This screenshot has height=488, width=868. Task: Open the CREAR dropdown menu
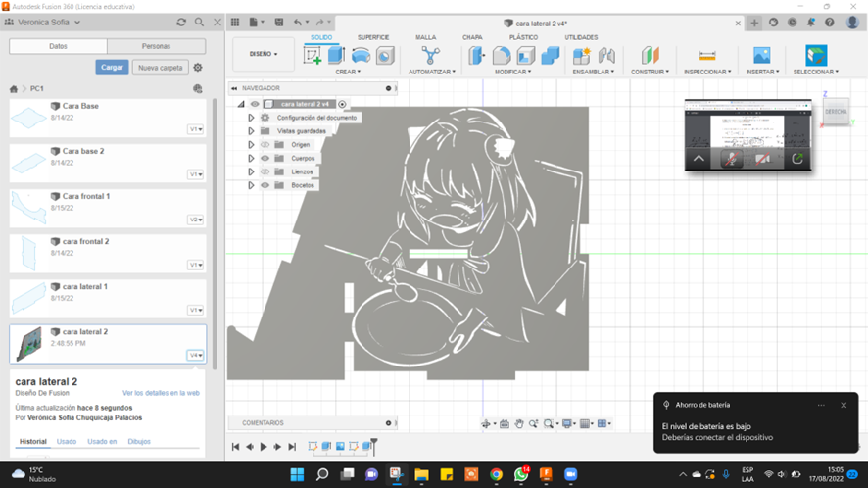click(348, 72)
